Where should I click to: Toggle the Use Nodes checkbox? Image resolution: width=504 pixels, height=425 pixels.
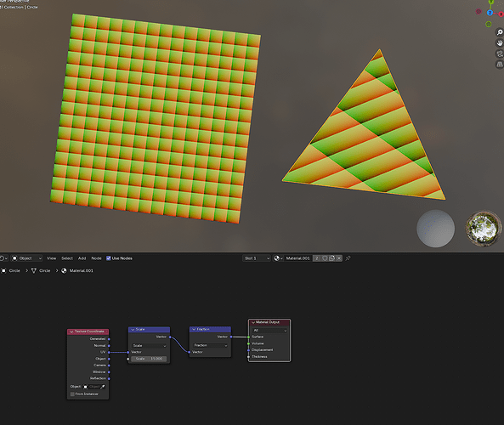[109, 258]
